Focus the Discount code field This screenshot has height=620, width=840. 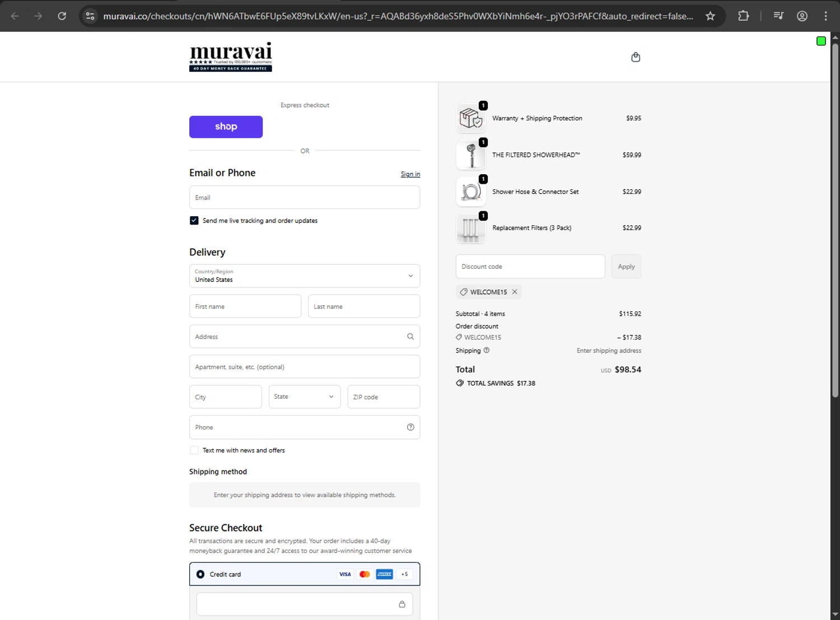(530, 267)
